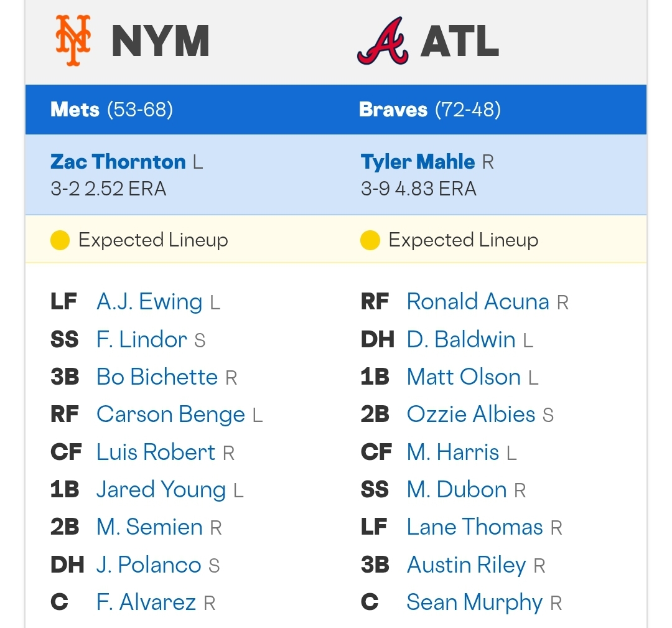
Task: Open Austin Riley's player page
Action: (466, 565)
